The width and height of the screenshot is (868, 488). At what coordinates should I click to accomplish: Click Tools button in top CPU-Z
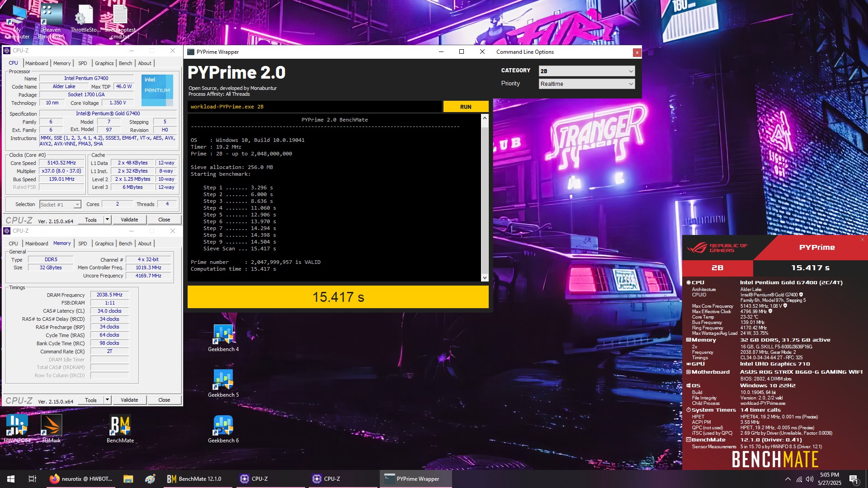coord(91,220)
